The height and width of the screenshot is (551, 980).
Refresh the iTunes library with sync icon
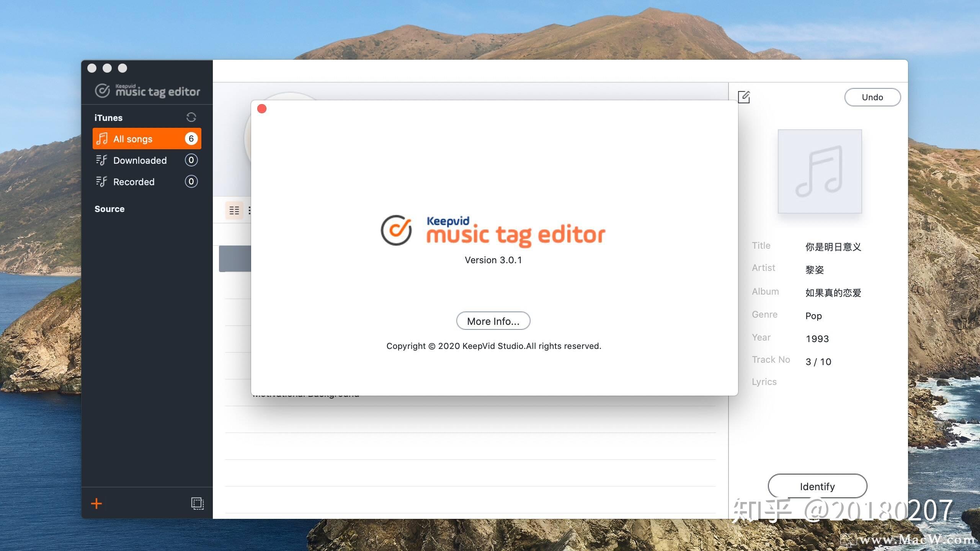pyautogui.click(x=191, y=117)
